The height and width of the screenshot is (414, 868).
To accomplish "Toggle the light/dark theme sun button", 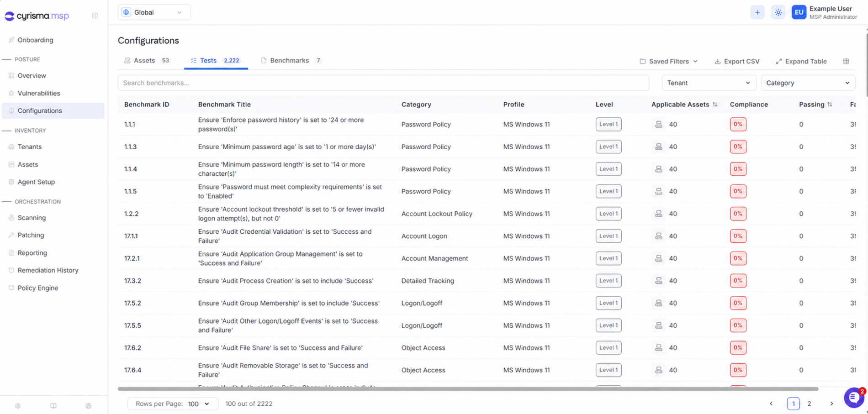I will (x=778, y=12).
